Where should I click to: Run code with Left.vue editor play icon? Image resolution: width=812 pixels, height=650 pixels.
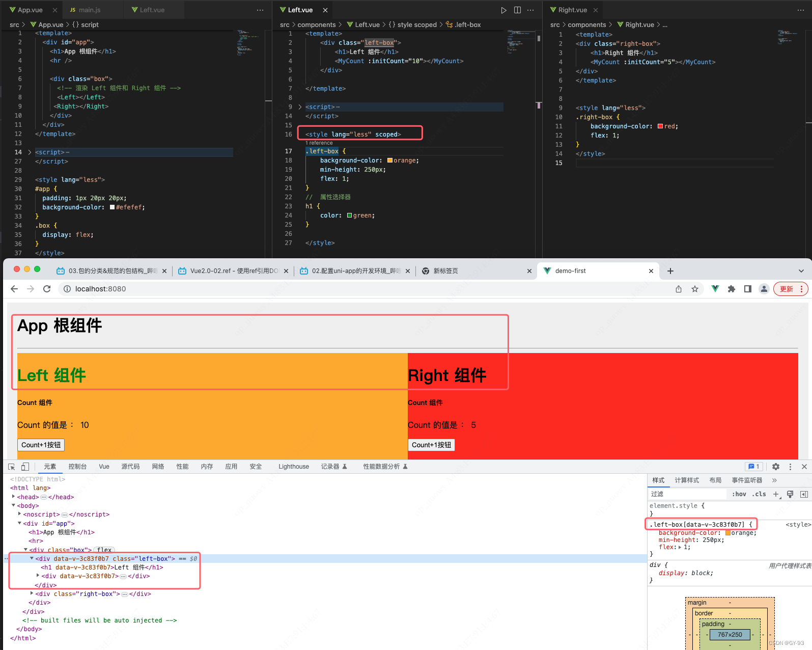click(x=503, y=10)
